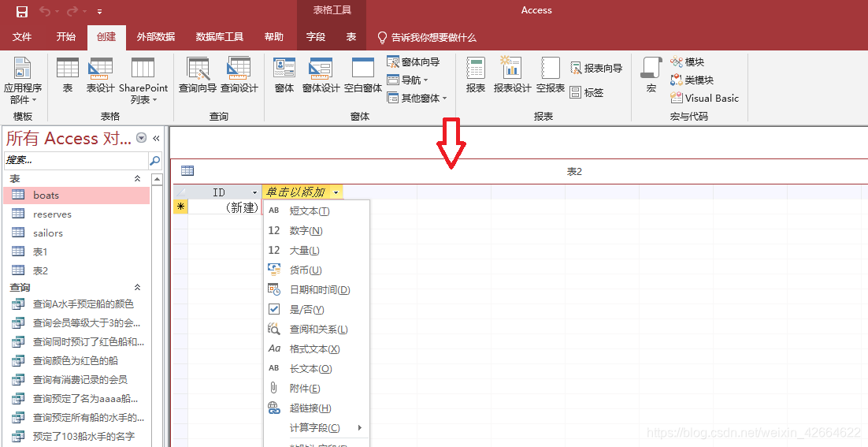Open query 查询A水手预定船的颜色

point(76,304)
